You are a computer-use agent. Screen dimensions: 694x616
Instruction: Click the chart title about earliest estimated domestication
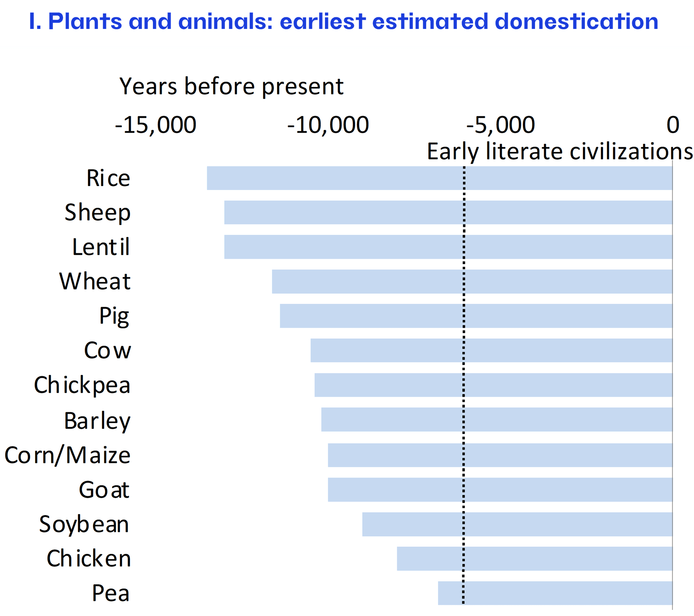(x=343, y=22)
